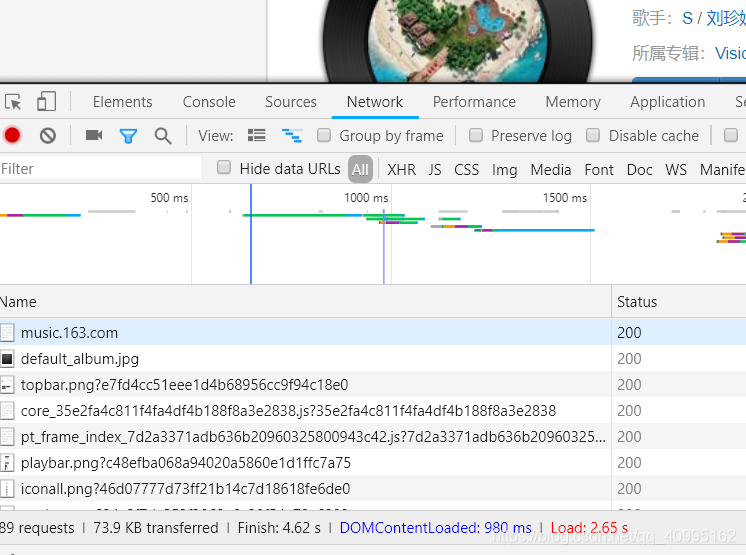This screenshot has height=555, width=746.
Task: Select core_35e2fa4c811f js request
Action: [373, 410]
